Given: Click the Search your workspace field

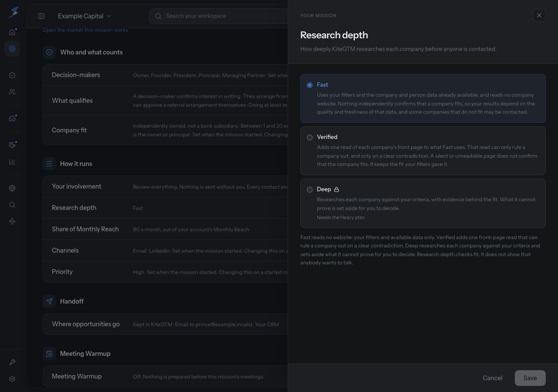Looking at the screenshot, I should 218,16.
